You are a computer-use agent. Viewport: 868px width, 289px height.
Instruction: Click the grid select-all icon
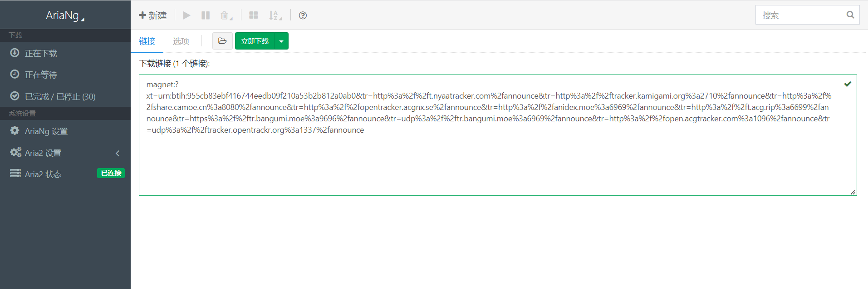pyautogui.click(x=254, y=15)
